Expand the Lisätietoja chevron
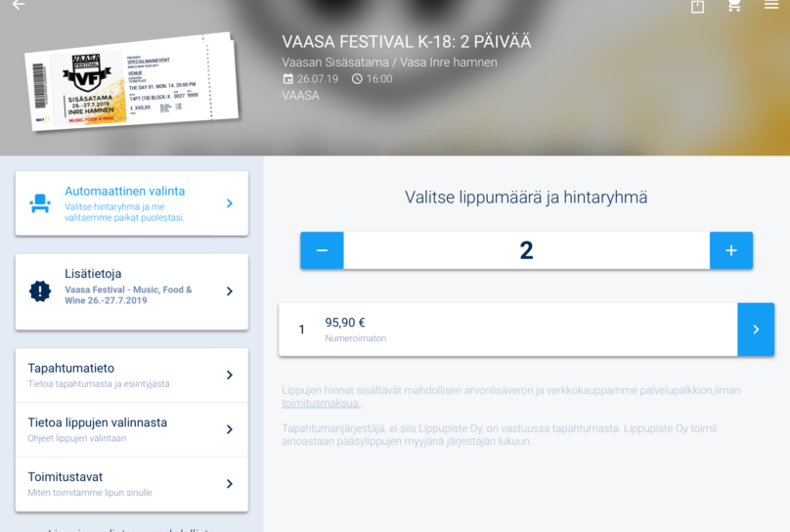790x532 pixels. (229, 291)
